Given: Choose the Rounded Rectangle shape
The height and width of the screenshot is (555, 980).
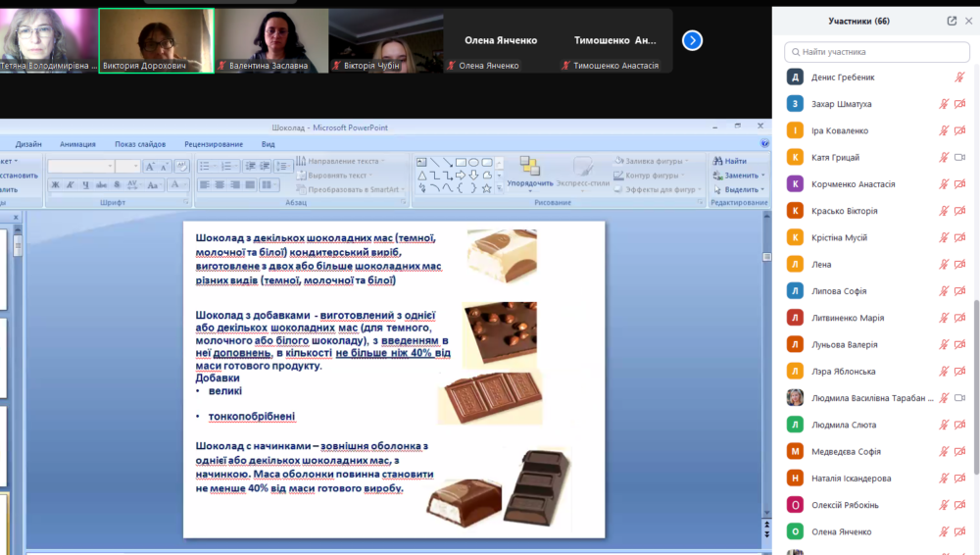Looking at the screenshot, I should point(487,162).
